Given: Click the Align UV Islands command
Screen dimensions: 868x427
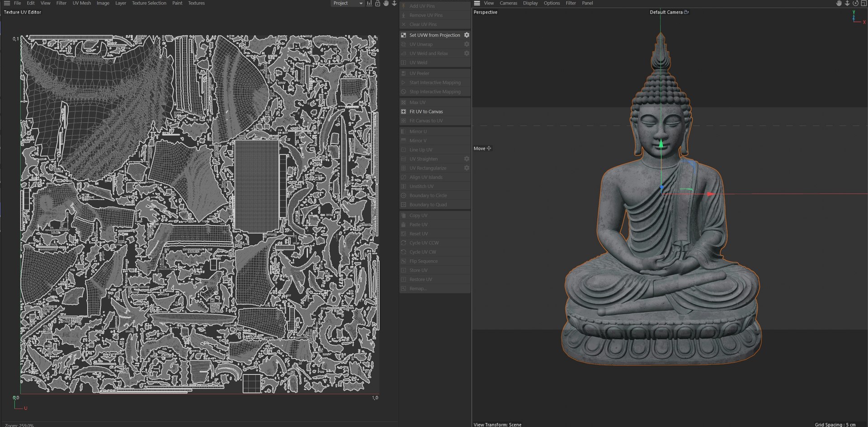Looking at the screenshot, I should click(434, 177).
